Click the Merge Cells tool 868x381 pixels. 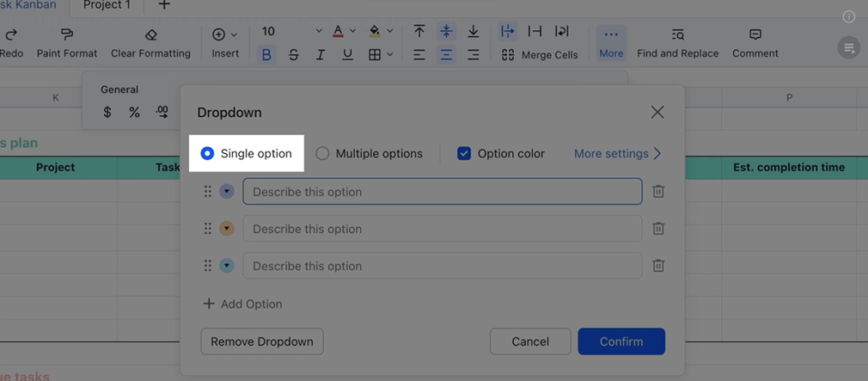click(x=541, y=54)
